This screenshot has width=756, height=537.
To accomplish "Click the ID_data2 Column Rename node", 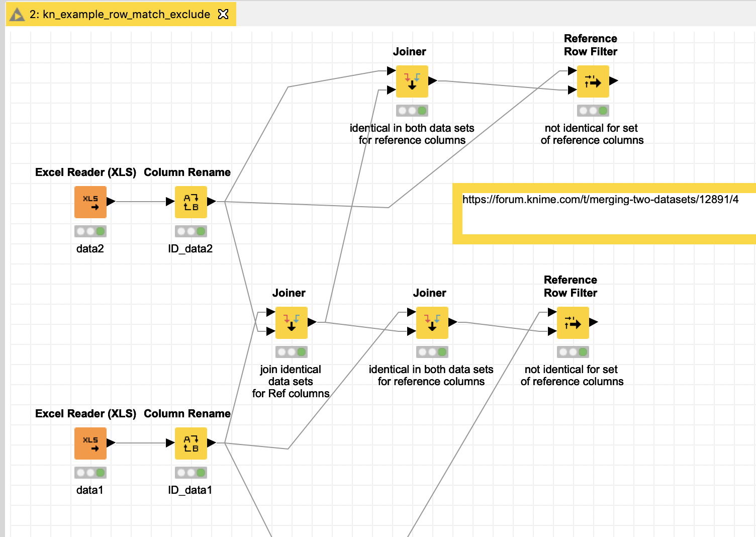I will click(191, 202).
